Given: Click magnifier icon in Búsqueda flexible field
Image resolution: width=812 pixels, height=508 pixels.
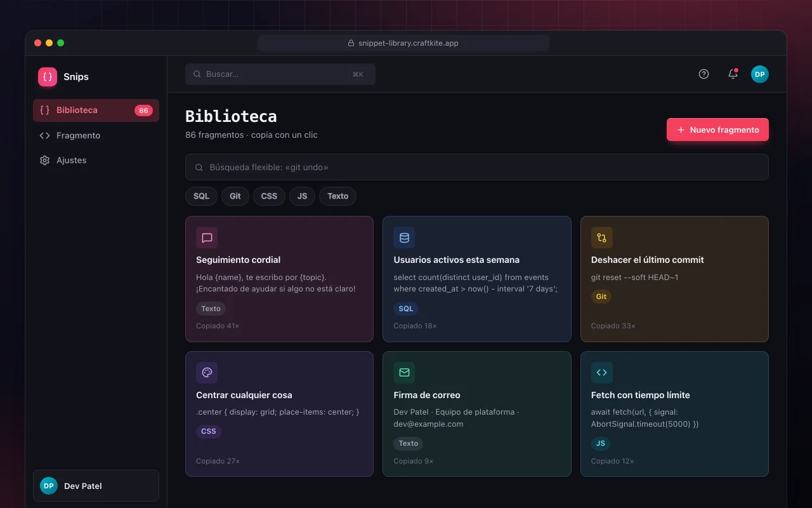Looking at the screenshot, I should pyautogui.click(x=199, y=168).
